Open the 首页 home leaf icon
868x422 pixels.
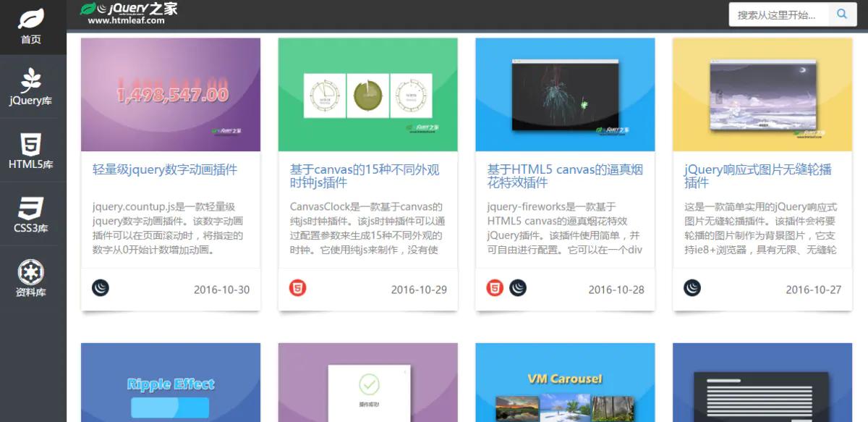tap(31, 19)
